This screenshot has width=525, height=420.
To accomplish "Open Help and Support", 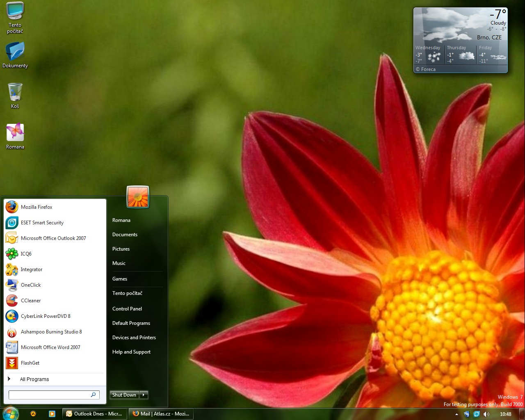I will coord(131,352).
